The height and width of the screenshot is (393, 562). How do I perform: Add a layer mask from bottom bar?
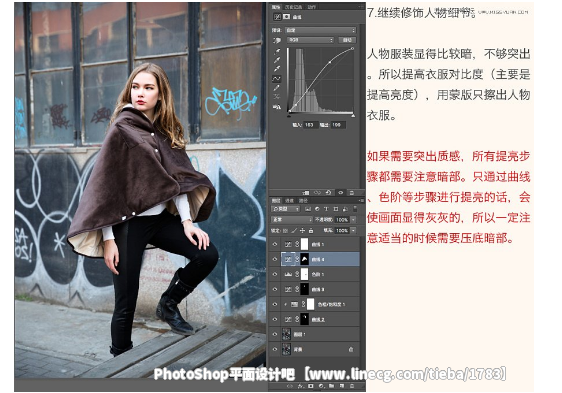(311, 386)
